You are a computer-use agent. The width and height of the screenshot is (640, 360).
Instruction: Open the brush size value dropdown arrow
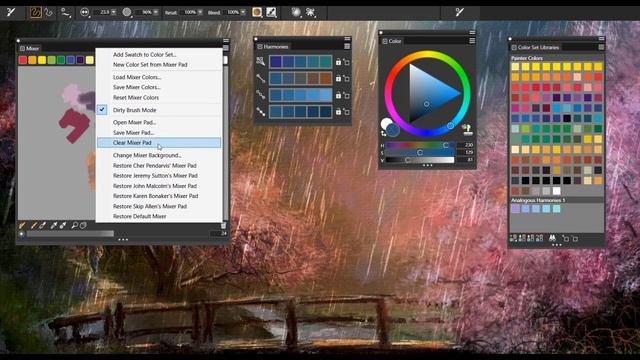113,12
